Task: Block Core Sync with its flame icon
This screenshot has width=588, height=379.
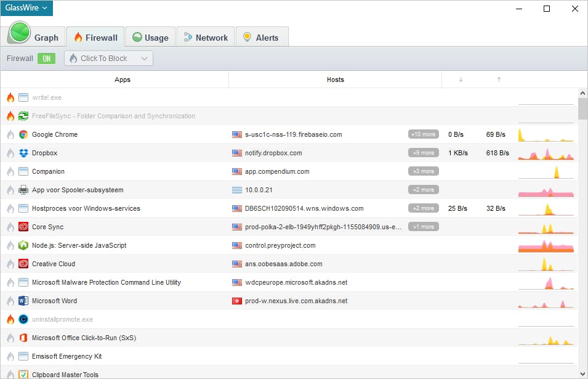Action: pos(10,227)
